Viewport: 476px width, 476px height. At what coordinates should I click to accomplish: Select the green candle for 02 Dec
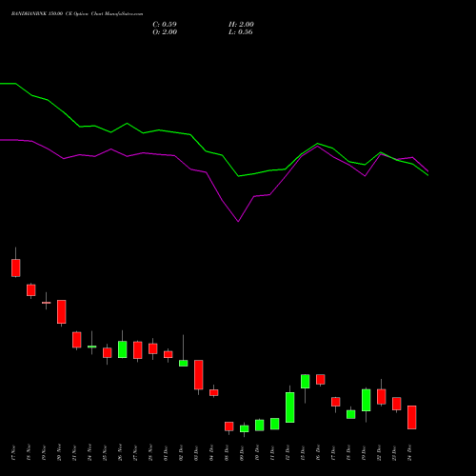click(x=184, y=363)
